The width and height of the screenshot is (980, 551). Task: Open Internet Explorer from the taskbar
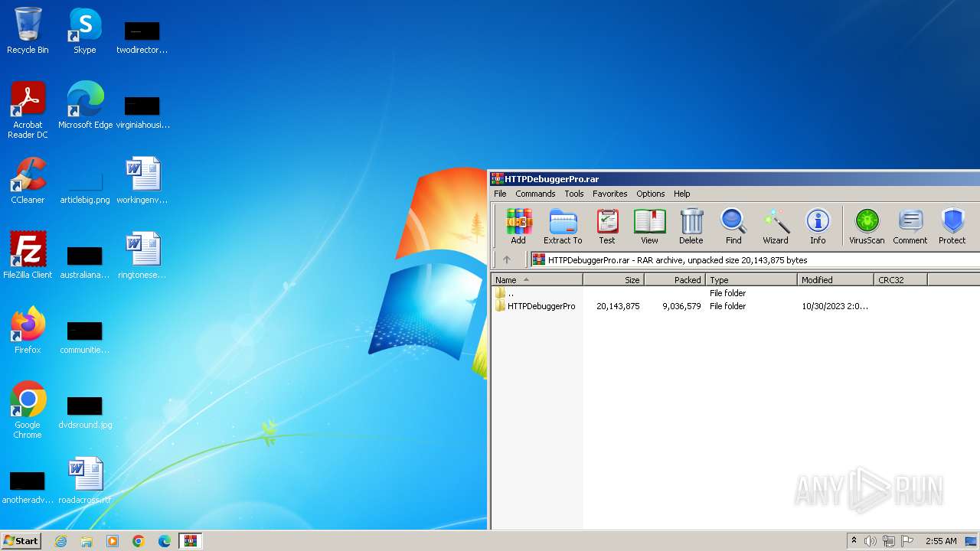pyautogui.click(x=61, y=541)
